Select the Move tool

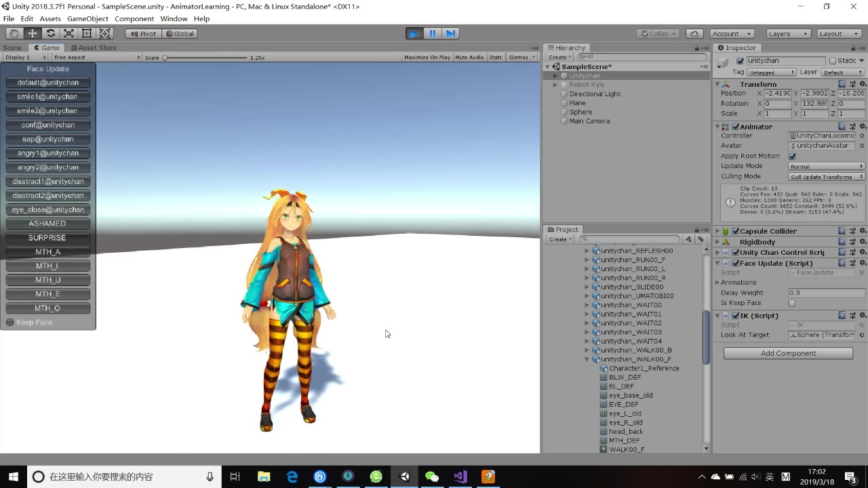33,33
